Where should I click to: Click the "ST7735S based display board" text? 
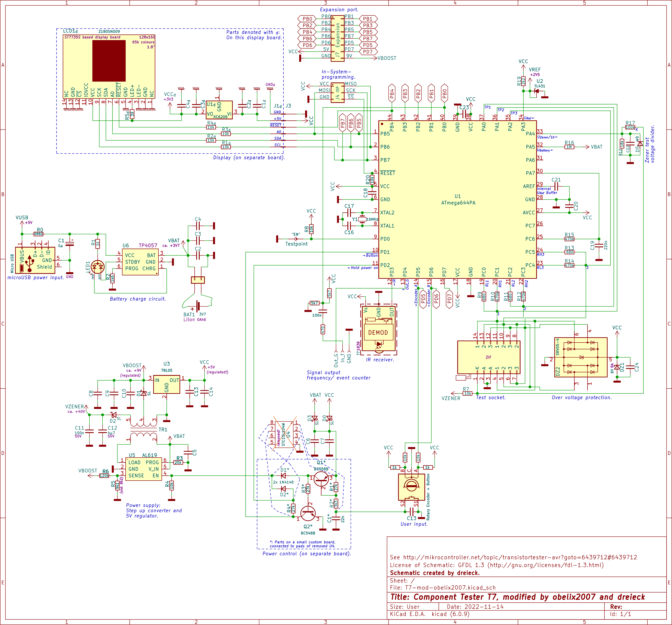click(x=92, y=37)
